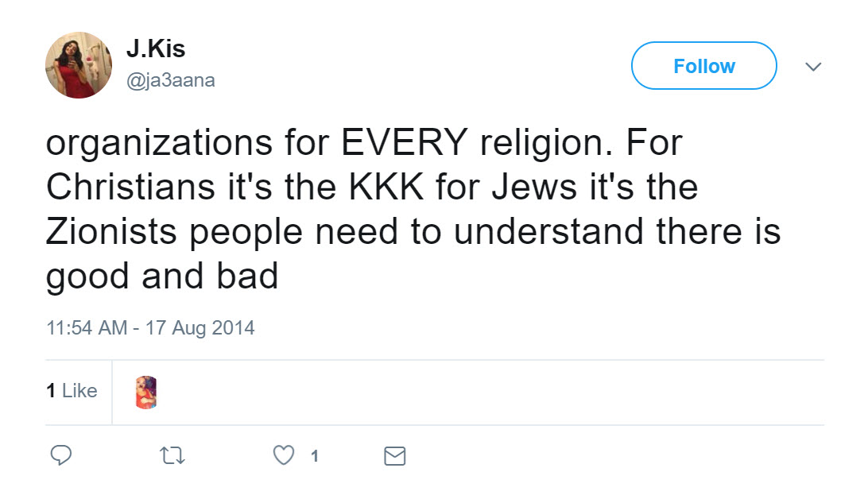
Task: Expand the more options chevron beside Follow
Action: pyautogui.click(x=812, y=67)
